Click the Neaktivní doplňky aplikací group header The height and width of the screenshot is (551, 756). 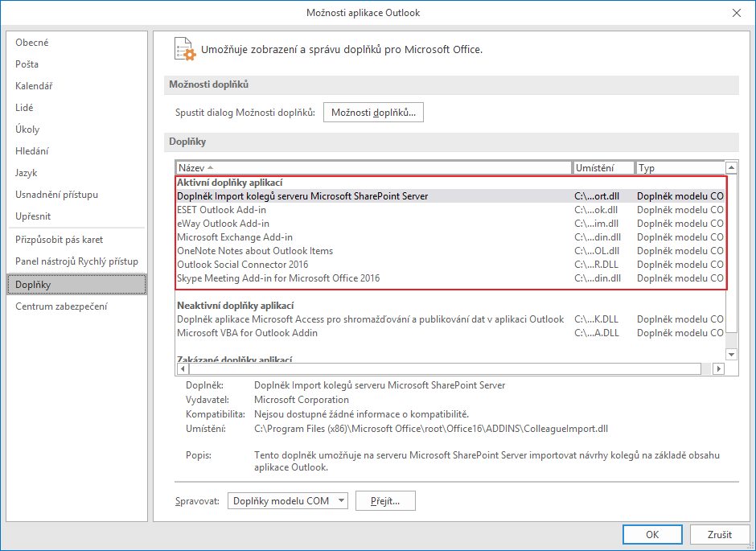tap(236, 306)
